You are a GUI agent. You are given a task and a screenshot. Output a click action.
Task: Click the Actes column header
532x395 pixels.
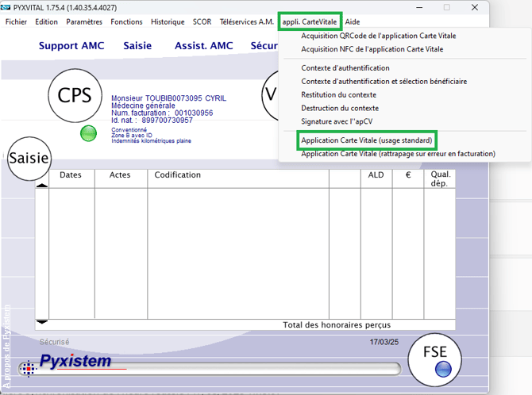120,175
